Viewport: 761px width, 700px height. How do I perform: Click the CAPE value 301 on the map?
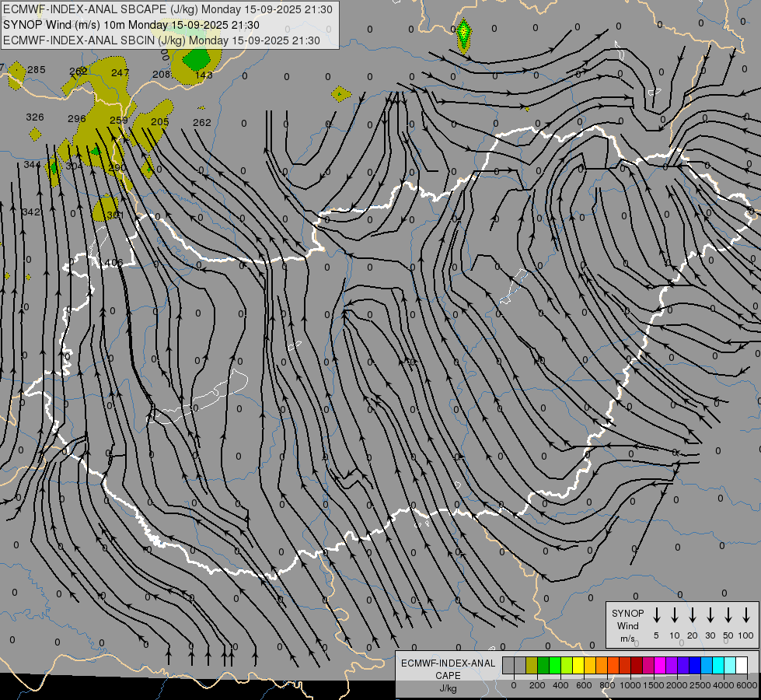[x=116, y=215]
